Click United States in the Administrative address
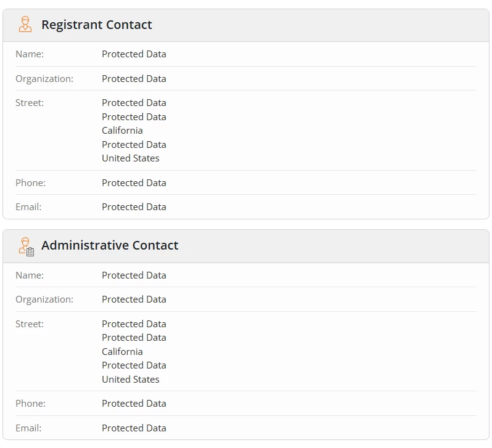This screenshot has width=492, height=448. point(131,380)
